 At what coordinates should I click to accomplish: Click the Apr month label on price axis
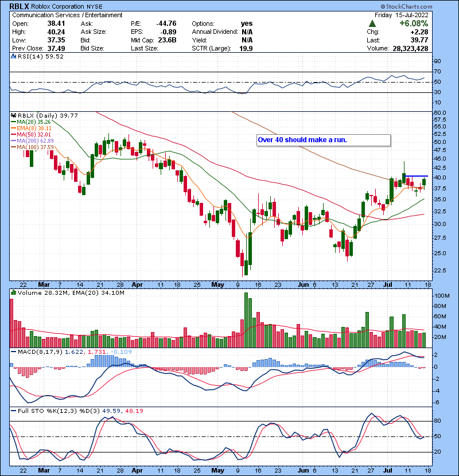pyautogui.click(x=136, y=284)
